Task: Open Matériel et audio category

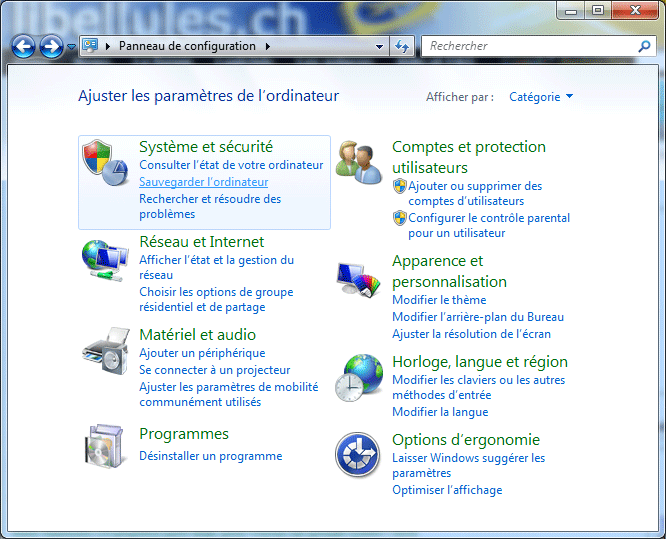Action: tap(198, 335)
